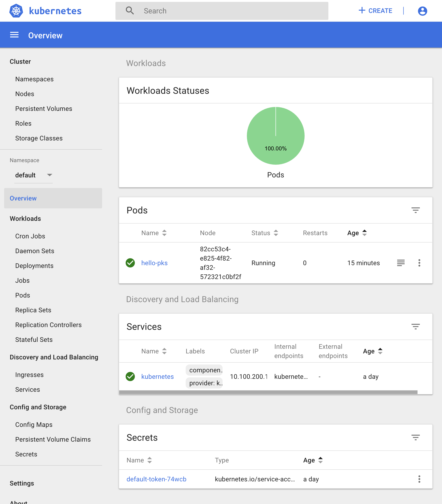This screenshot has width=442, height=504.
Task: Click the 'kubernetes.io/service-acc…' type cell
Action: click(x=255, y=479)
